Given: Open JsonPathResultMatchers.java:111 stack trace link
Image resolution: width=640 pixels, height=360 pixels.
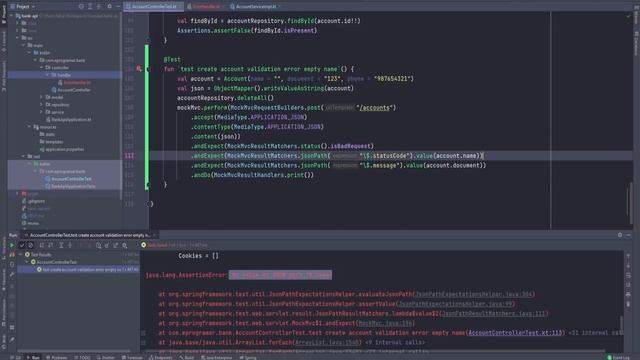Looking at the screenshot, I should (x=494, y=313).
